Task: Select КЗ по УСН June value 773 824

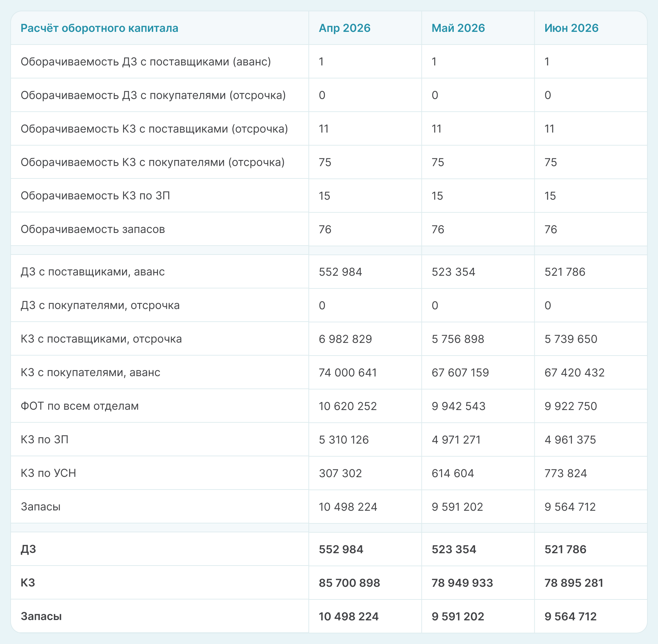Action: [x=565, y=473]
